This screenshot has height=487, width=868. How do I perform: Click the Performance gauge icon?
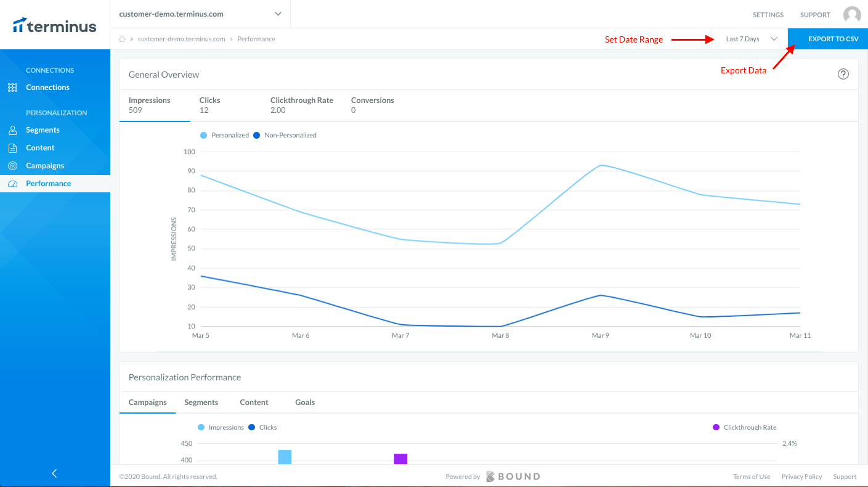coord(12,184)
